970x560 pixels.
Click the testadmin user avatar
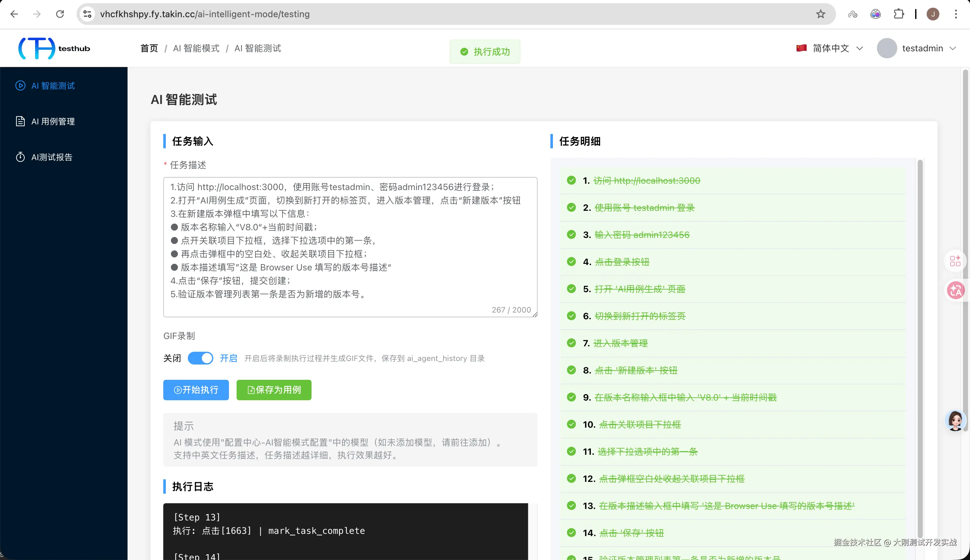pos(887,48)
